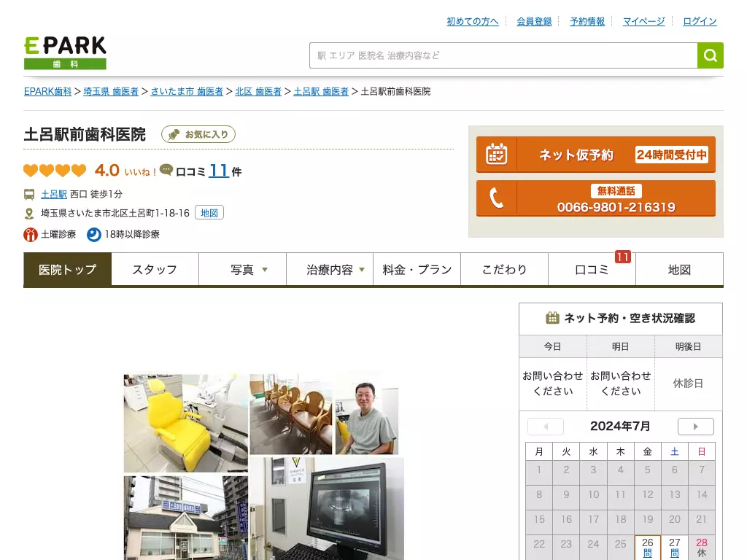
Task: Click the 18時以降診療 moon icon
Action: tap(94, 234)
